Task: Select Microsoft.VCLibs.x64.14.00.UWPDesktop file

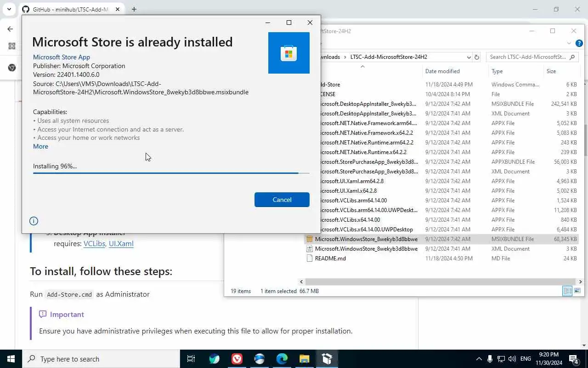Action: pyautogui.click(x=366, y=230)
